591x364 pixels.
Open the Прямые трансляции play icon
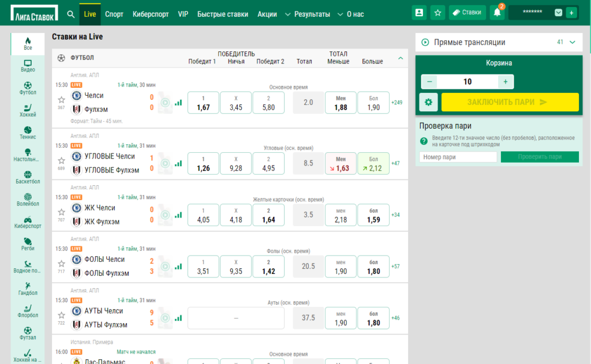point(425,42)
